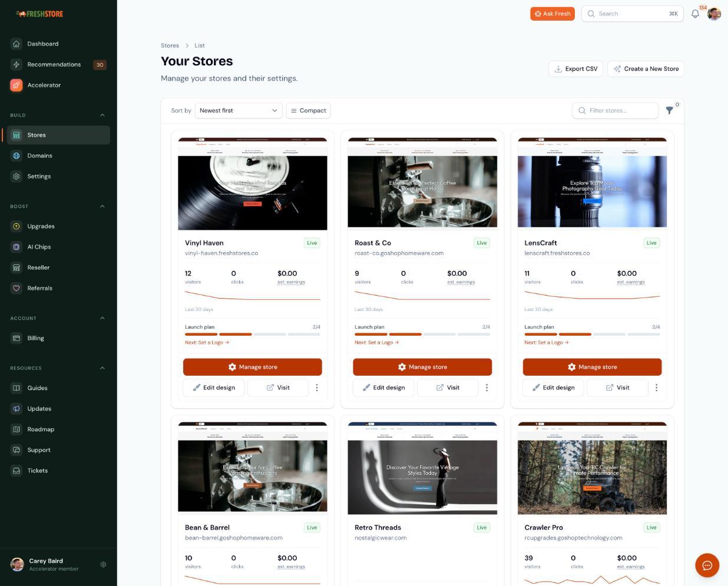The height and width of the screenshot is (586, 728).
Task: Collapse the Resources section
Action: [102, 368]
